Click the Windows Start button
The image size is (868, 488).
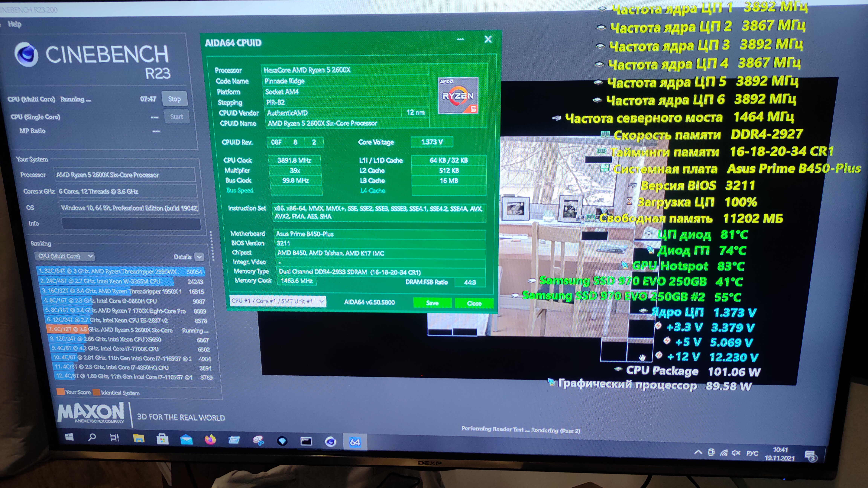tap(69, 437)
